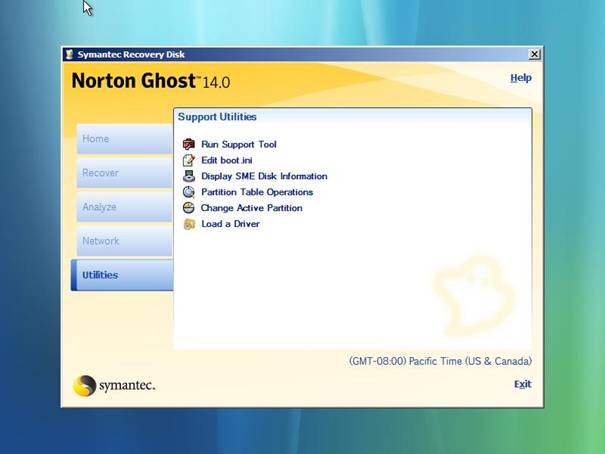This screenshot has width=605, height=454.
Task: Click the Display SME Disk Information icon
Action: click(x=189, y=176)
